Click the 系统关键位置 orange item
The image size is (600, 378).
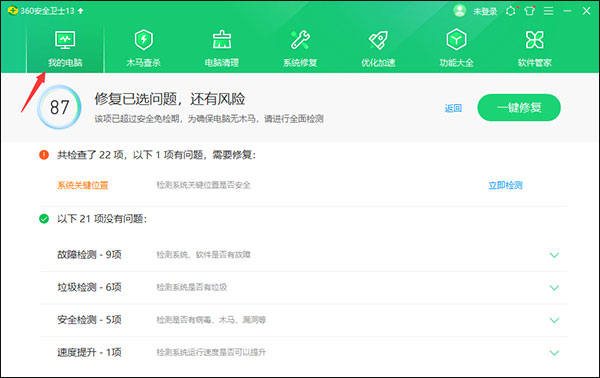pos(83,186)
